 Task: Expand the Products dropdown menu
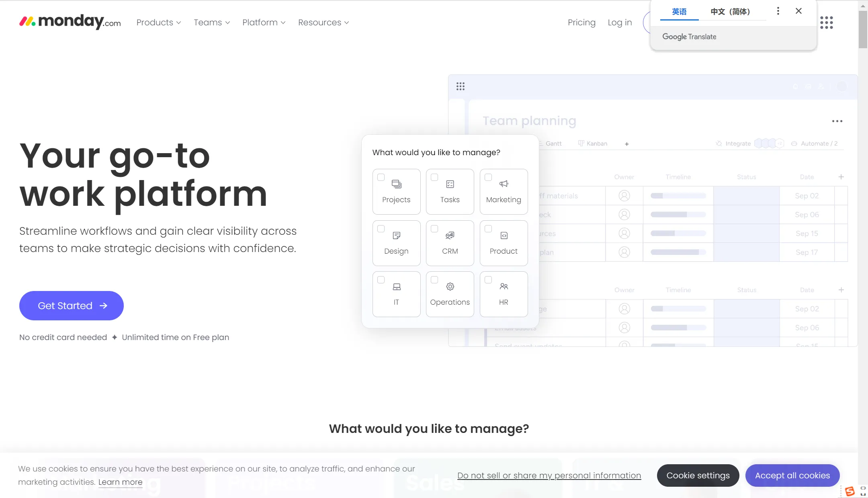click(159, 23)
